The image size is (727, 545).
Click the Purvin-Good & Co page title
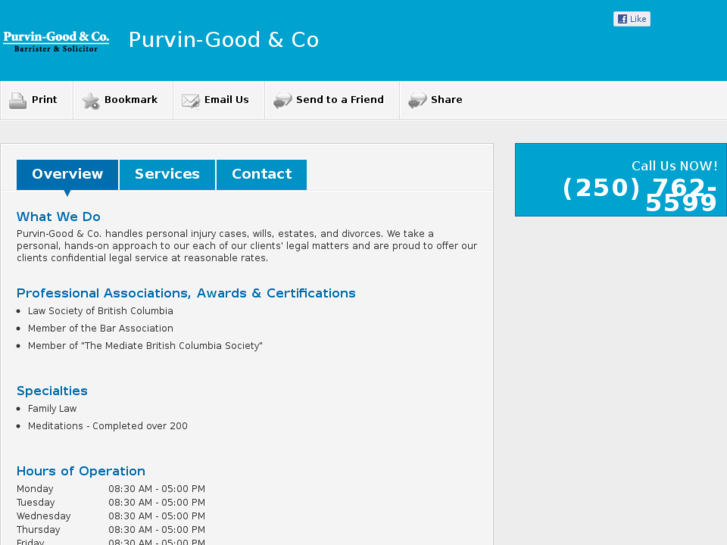pyautogui.click(x=223, y=40)
